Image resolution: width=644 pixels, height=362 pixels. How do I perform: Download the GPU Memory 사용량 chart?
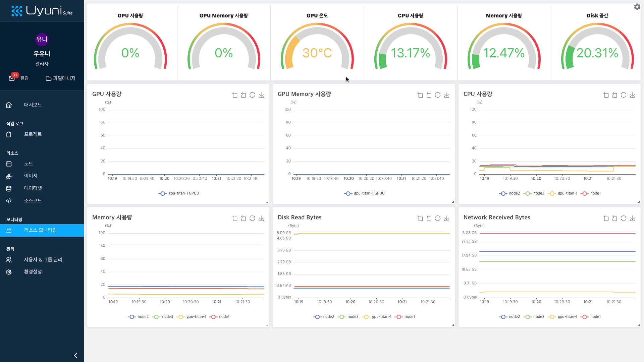click(447, 95)
